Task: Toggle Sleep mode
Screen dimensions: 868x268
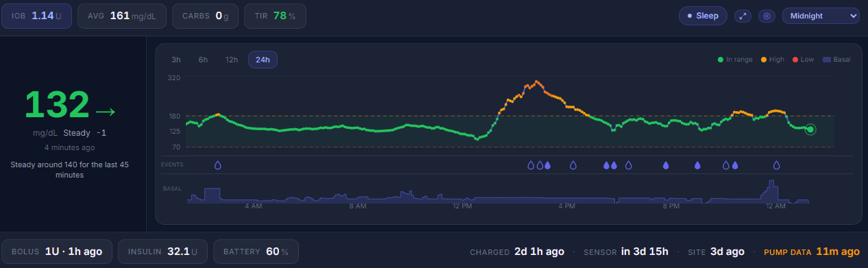Action: click(703, 16)
